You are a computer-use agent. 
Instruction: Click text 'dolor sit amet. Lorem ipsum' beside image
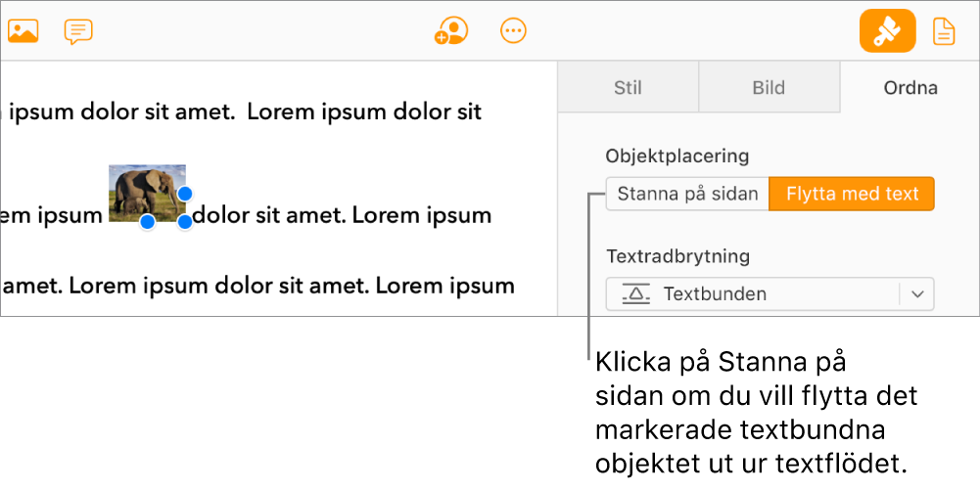pyautogui.click(x=342, y=215)
